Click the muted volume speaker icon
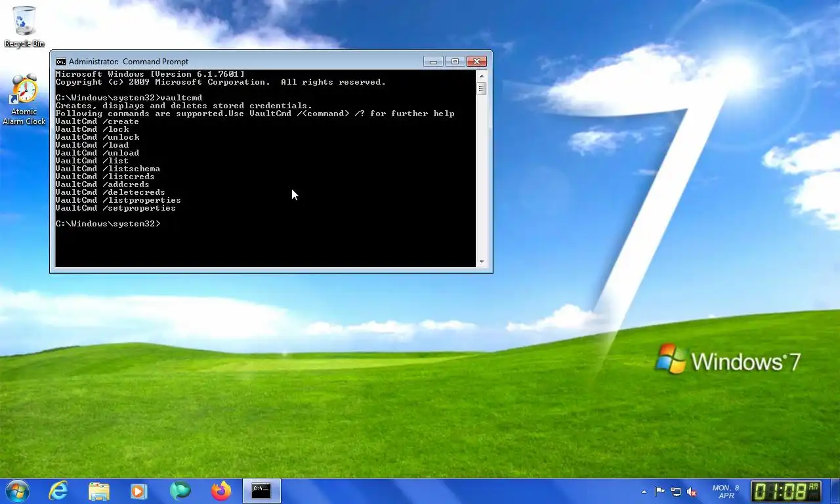The height and width of the screenshot is (504, 840). point(691,491)
